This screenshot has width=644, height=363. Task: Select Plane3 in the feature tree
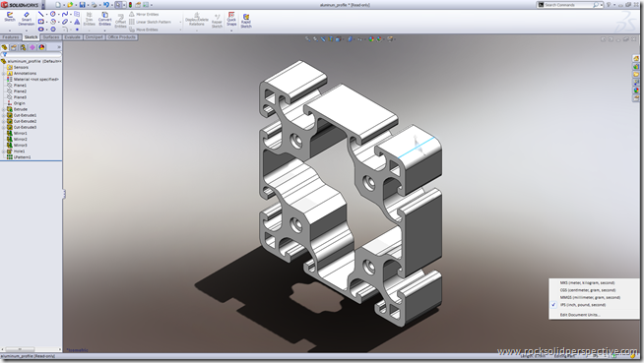(x=17, y=97)
